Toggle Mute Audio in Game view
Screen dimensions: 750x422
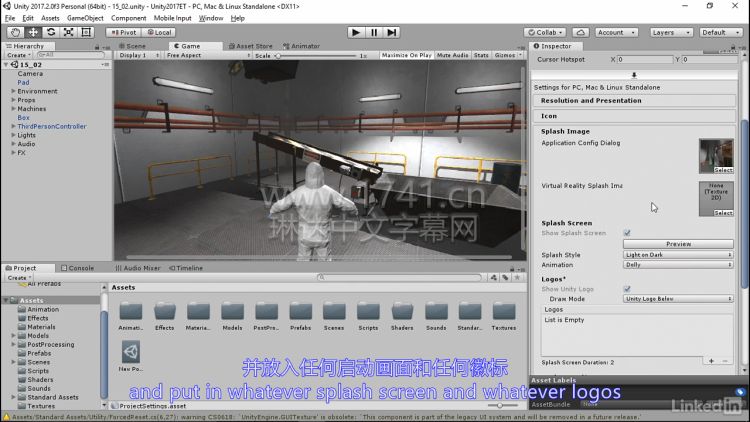[x=452, y=55]
